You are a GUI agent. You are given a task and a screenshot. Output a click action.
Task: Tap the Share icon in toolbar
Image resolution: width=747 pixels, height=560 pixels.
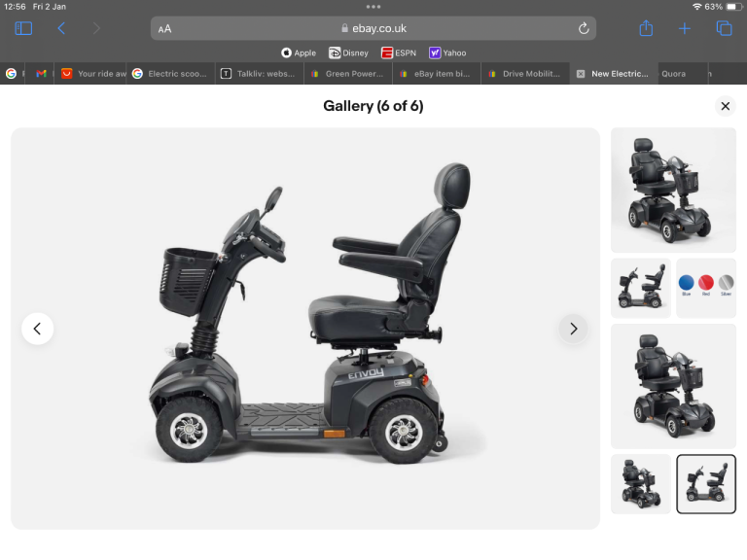pos(646,28)
